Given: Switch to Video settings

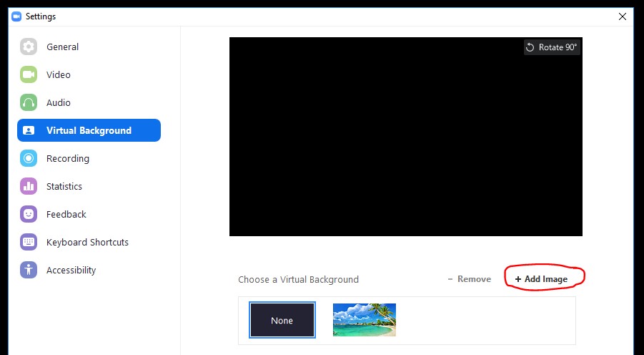Looking at the screenshot, I should (x=89, y=74).
